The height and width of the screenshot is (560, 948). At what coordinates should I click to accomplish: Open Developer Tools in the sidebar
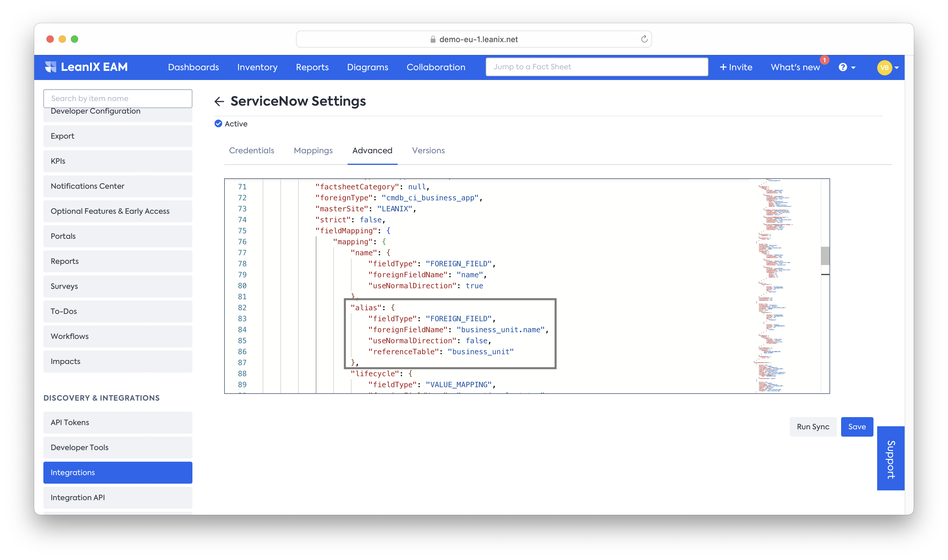click(118, 447)
